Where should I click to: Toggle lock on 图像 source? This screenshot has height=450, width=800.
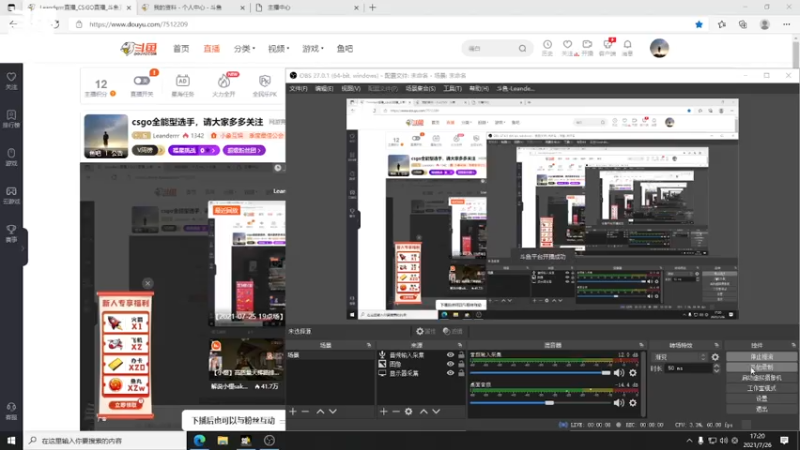(461, 364)
